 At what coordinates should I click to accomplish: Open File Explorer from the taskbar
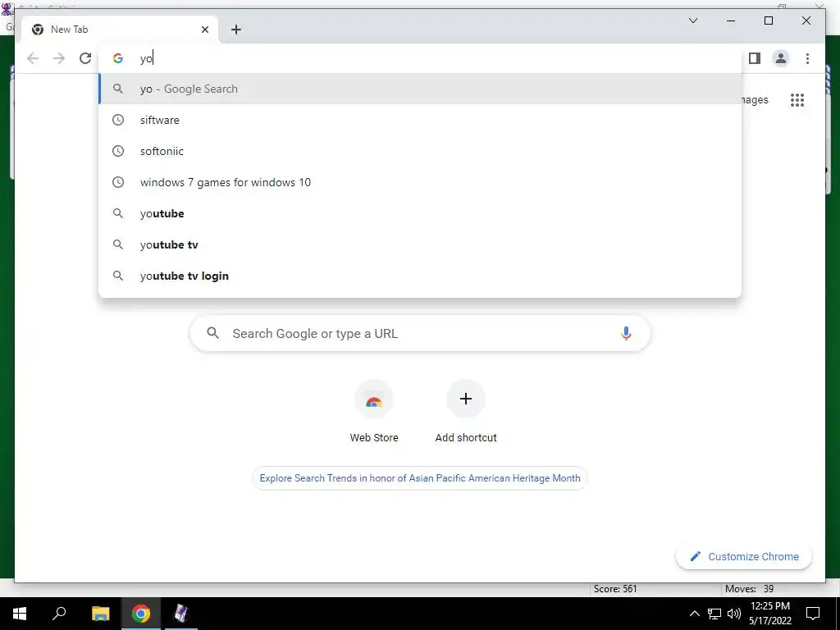click(x=100, y=614)
